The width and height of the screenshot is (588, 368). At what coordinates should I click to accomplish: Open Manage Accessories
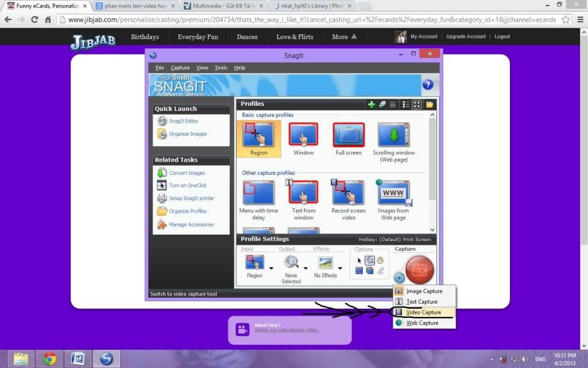coord(191,224)
